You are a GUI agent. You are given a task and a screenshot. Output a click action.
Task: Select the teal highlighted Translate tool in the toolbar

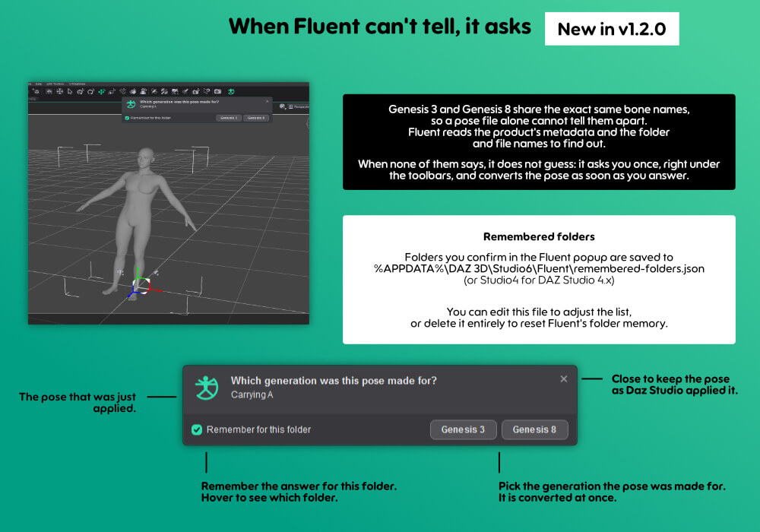point(102,91)
